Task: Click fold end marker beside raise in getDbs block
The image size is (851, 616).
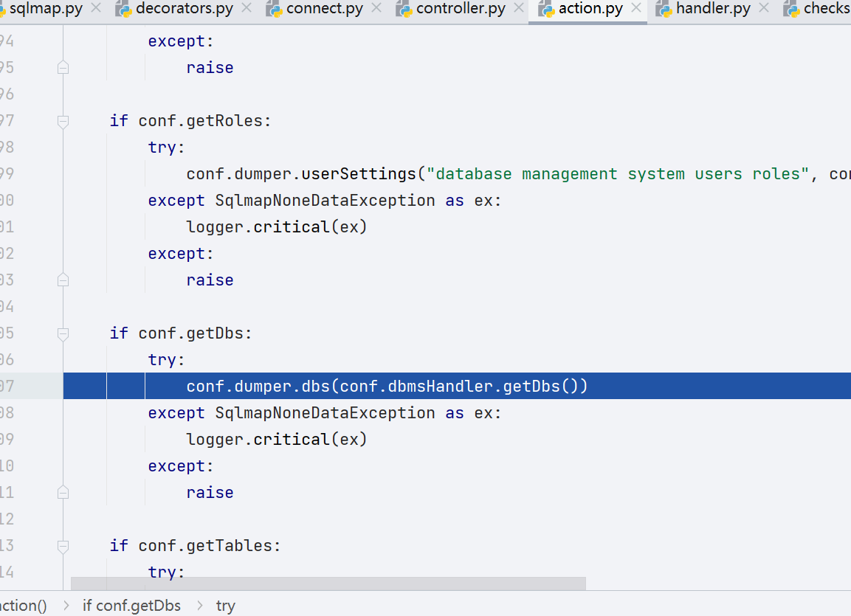Action: coord(63,492)
